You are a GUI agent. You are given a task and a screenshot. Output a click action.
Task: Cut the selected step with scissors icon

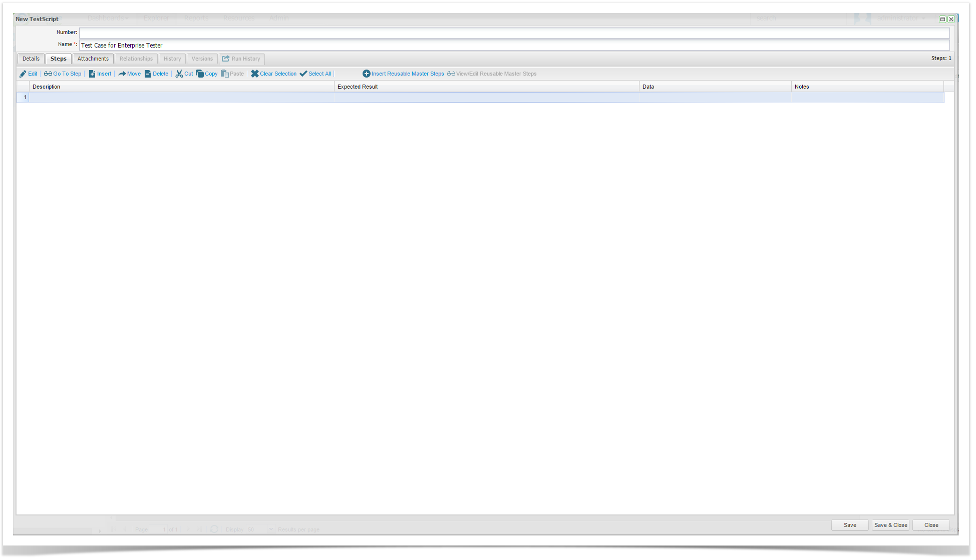[179, 74]
